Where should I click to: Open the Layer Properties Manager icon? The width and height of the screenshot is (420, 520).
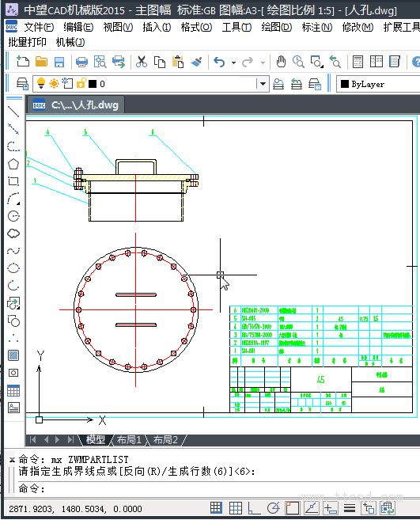click(22, 84)
